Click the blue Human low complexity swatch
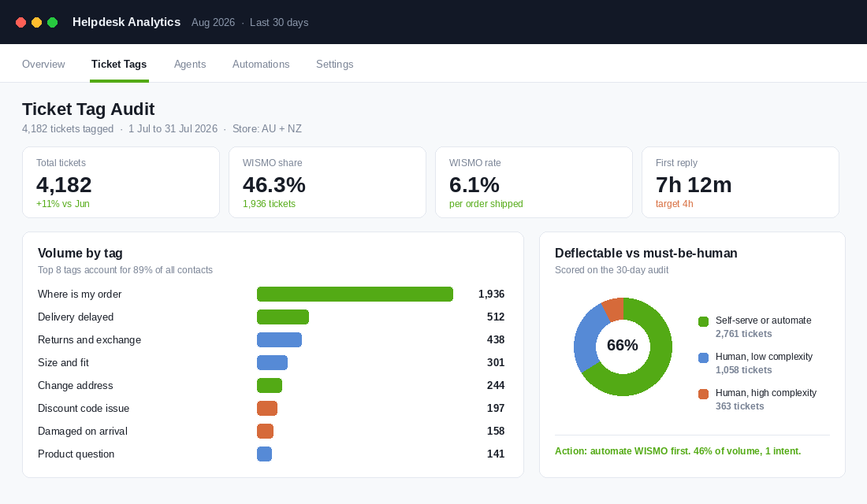 (x=703, y=358)
